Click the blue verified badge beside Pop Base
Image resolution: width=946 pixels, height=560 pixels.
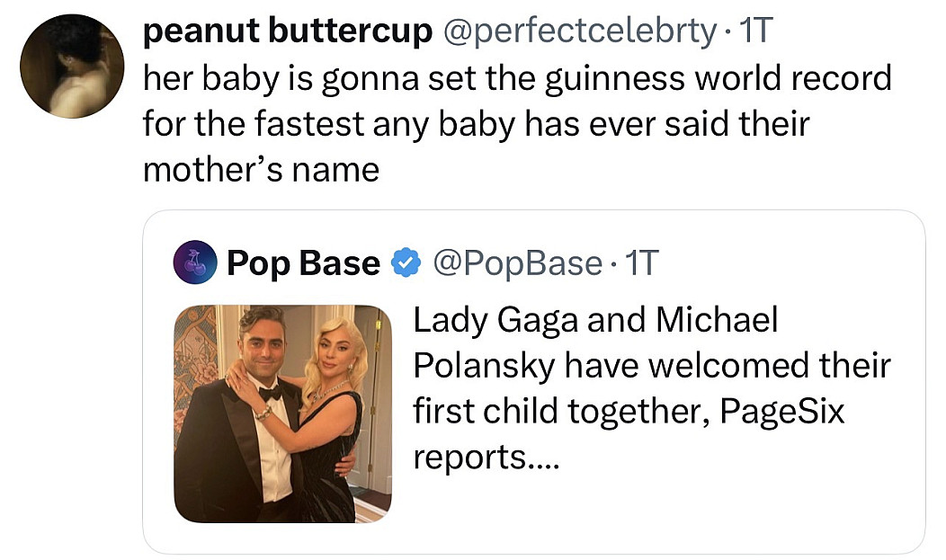click(x=406, y=262)
